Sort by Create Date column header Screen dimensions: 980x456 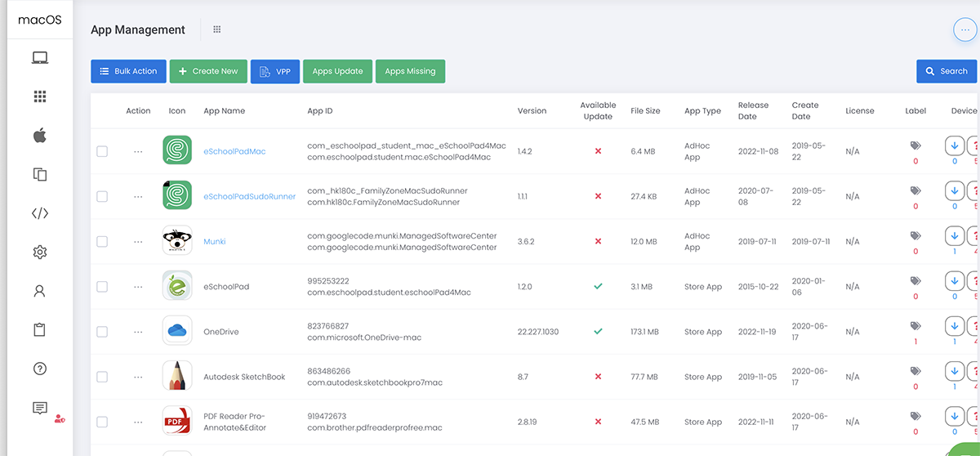tap(805, 110)
